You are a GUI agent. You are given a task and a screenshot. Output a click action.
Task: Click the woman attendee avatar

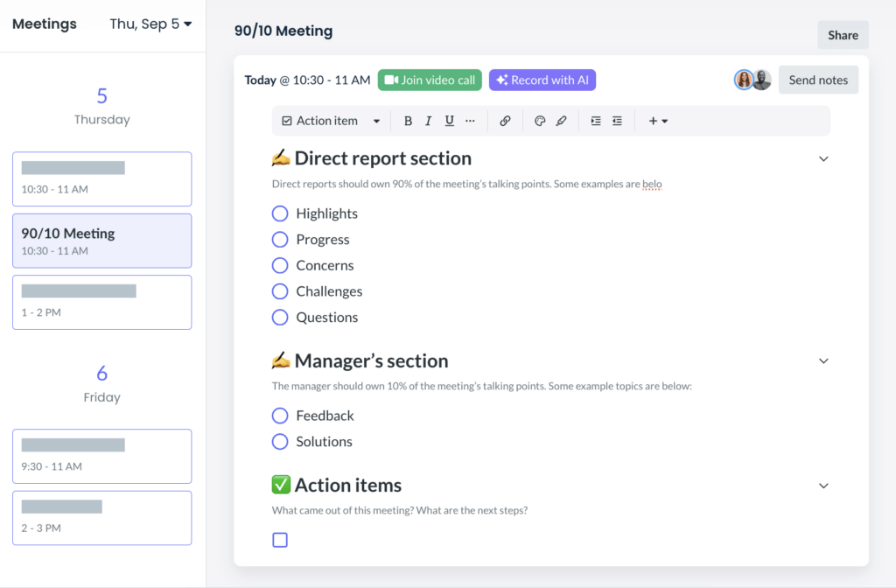click(x=744, y=80)
